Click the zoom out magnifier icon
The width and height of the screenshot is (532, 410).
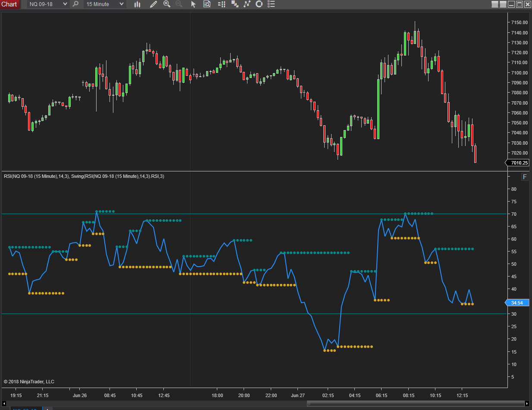(x=178, y=4)
